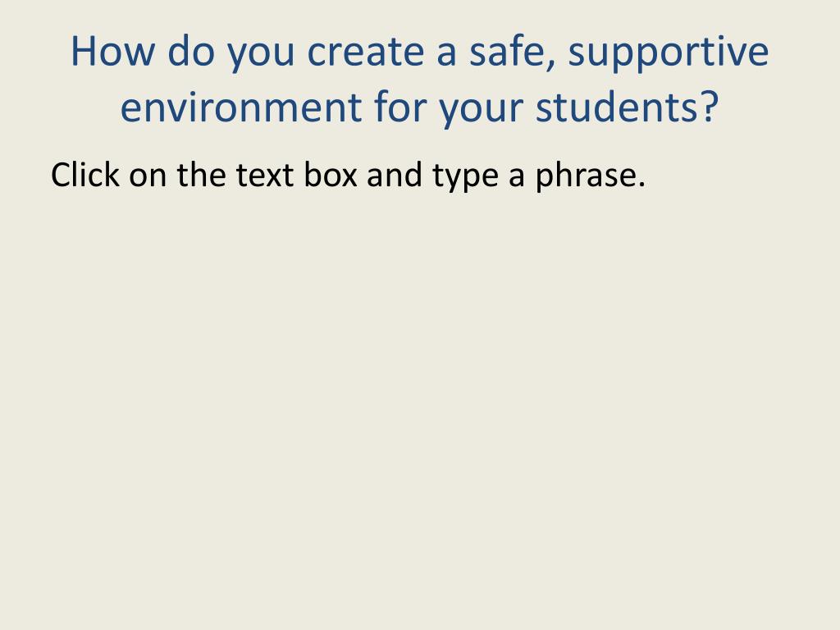Place cursor on word 'phrase.' in body
Viewport: 840px width, 630px height.
pos(591,176)
